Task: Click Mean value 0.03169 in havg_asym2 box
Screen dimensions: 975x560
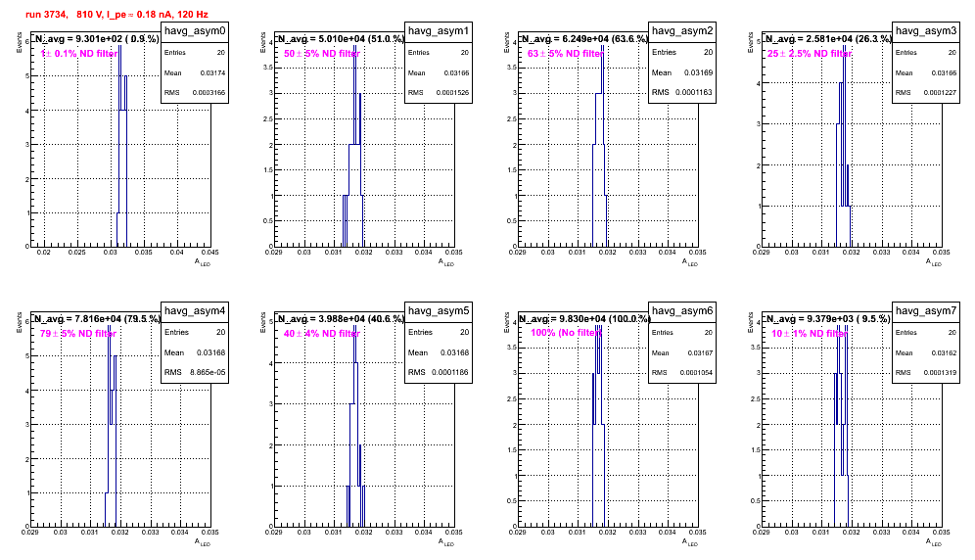Action: point(699,72)
